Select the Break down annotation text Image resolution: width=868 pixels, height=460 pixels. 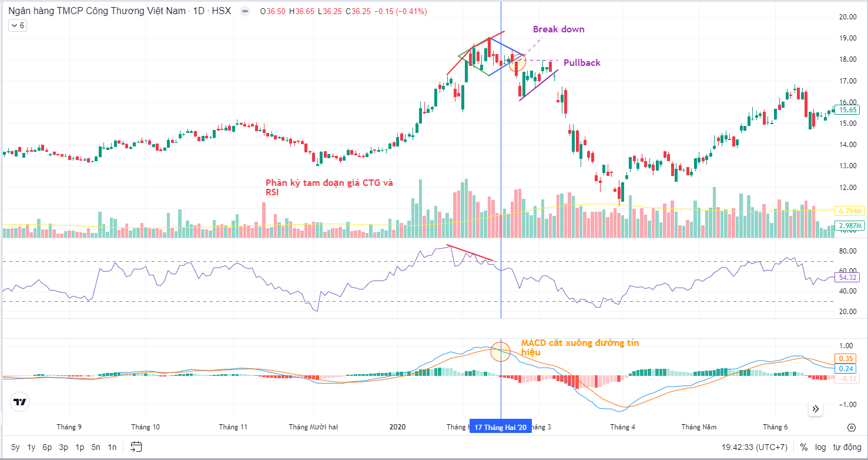point(559,29)
